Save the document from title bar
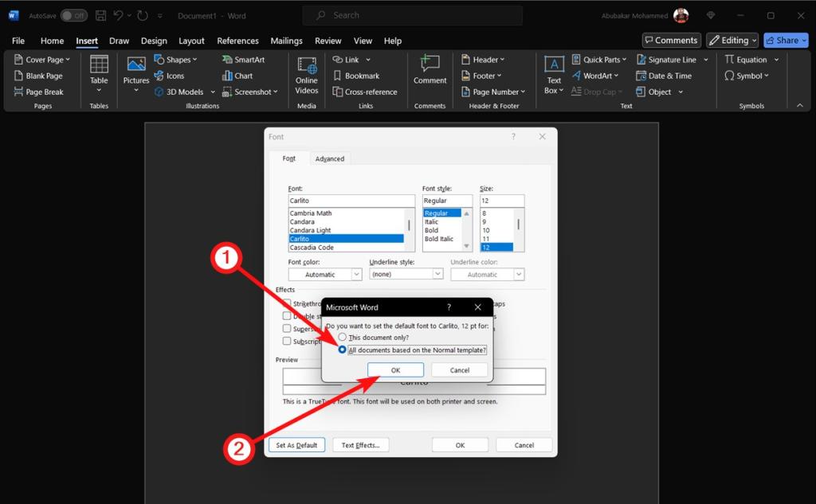The image size is (816, 504). point(101,16)
